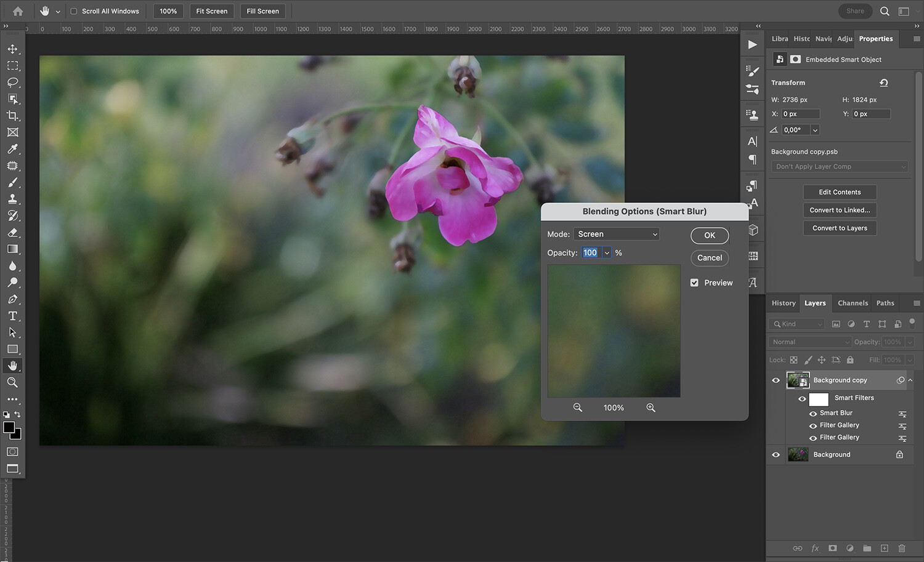Click the Add layer mask icon
The image size is (924, 562).
click(x=832, y=548)
